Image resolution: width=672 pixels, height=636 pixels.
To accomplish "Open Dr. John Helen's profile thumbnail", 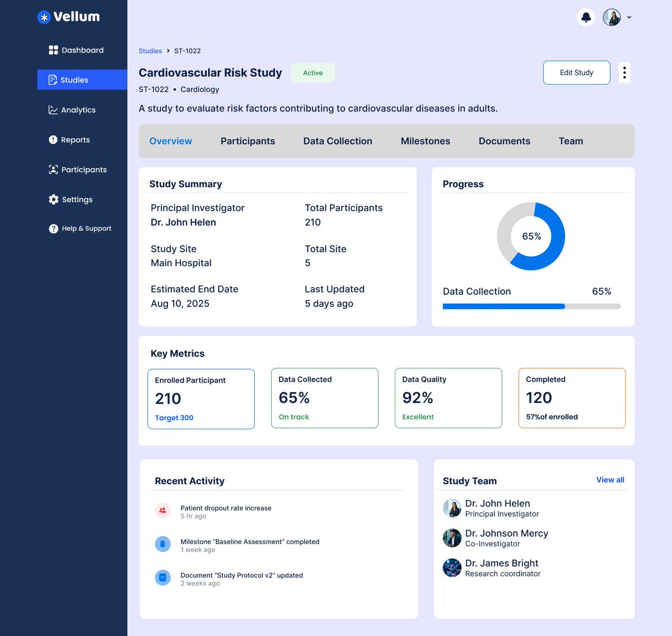I will (452, 508).
